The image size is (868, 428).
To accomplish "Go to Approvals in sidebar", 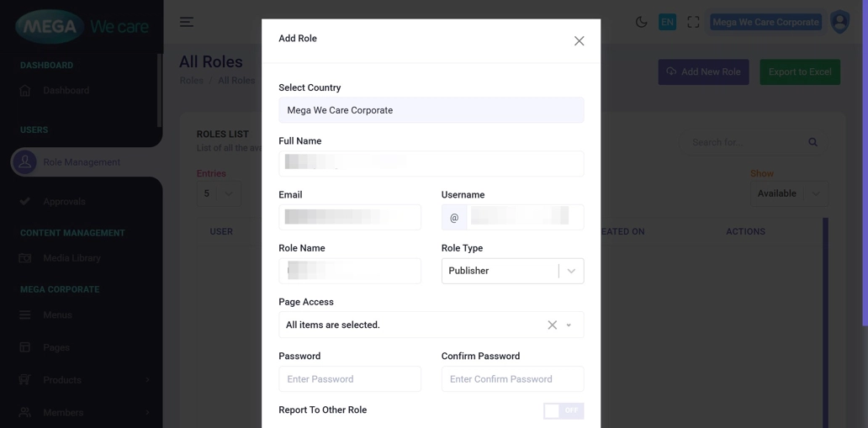I will point(64,202).
